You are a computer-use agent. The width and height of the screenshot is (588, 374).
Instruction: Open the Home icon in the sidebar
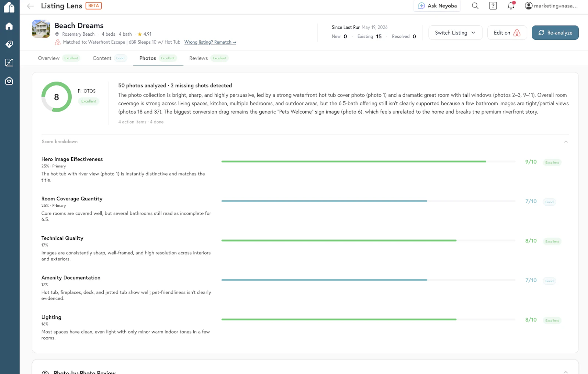[x=9, y=26]
